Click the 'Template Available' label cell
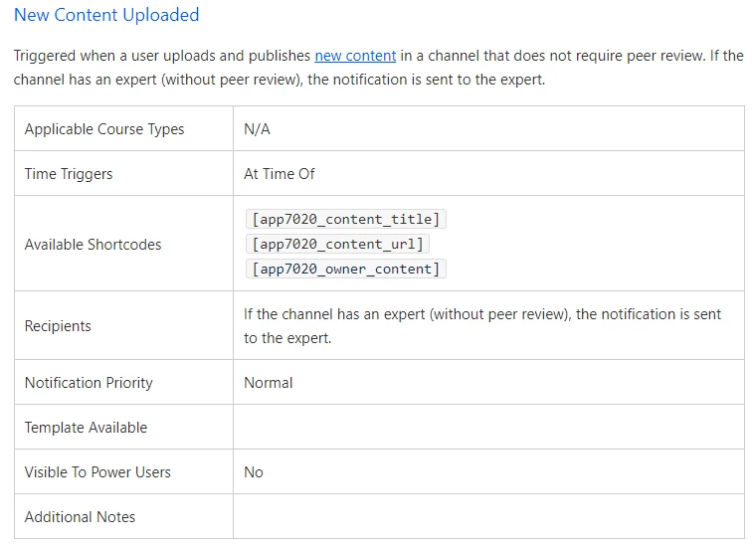This screenshot has width=756, height=547. click(86, 428)
